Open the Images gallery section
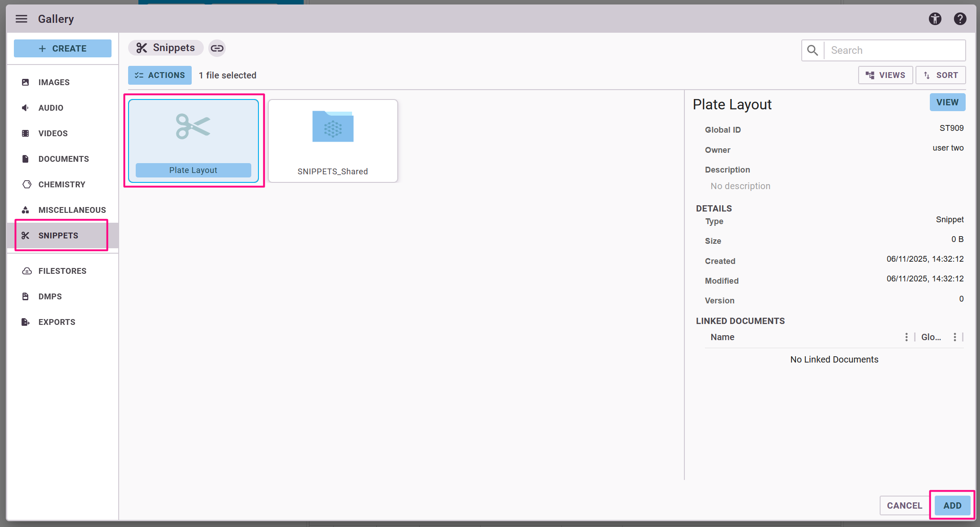The image size is (980, 527). click(x=54, y=82)
